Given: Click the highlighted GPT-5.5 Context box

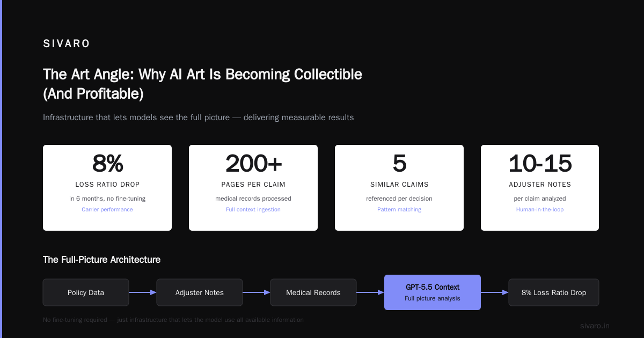Looking at the screenshot, I should pos(433,292).
